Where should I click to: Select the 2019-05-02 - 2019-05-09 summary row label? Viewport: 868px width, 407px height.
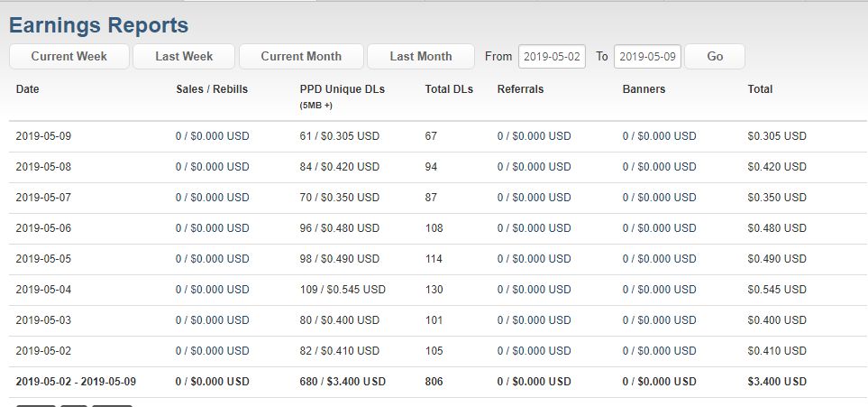[x=76, y=382]
